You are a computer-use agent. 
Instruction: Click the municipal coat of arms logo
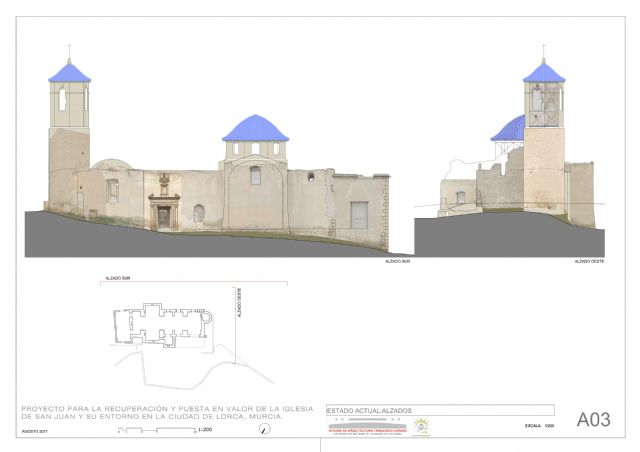(421, 427)
